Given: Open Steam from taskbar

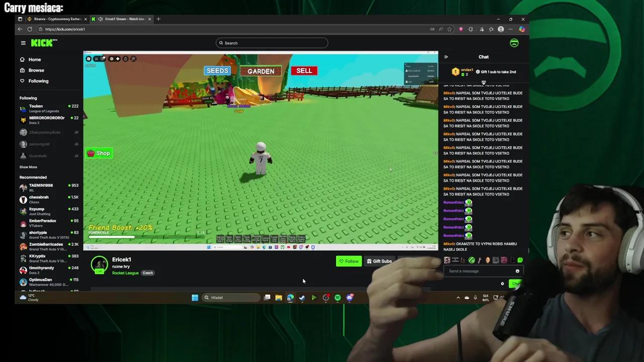Looking at the screenshot, I should pos(302,298).
